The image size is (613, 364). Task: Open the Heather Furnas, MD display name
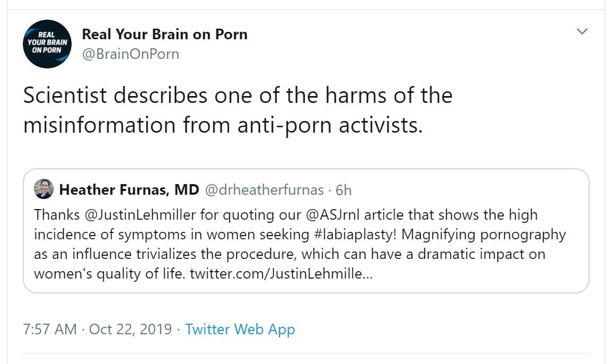click(x=129, y=189)
